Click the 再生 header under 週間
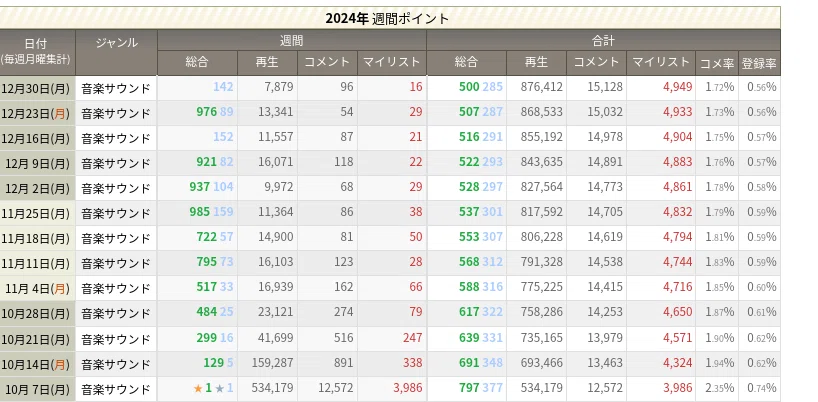The image size is (818, 402). click(x=267, y=63)
